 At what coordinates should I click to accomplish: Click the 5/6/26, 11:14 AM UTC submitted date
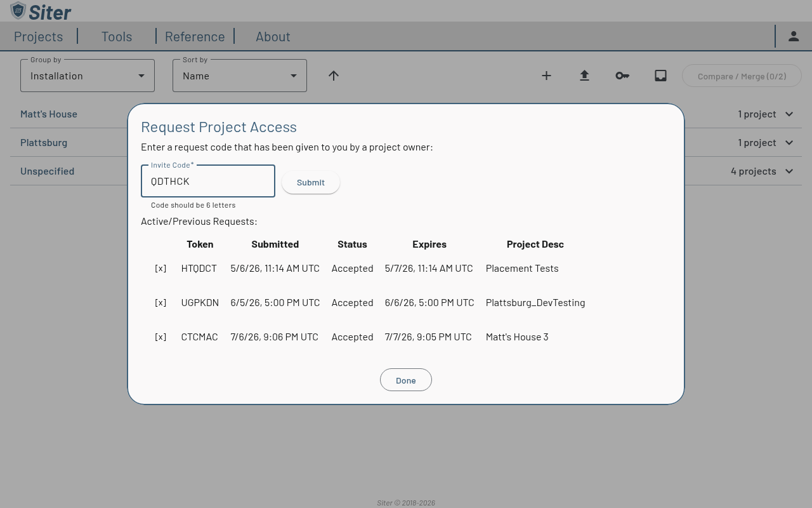pyautogui.click(x=275, y=268)
